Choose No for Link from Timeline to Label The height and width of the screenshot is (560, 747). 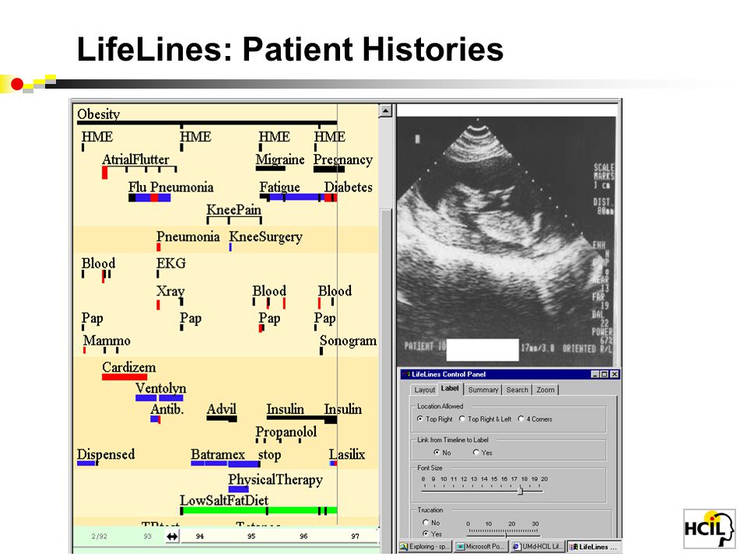pos(437,453)
